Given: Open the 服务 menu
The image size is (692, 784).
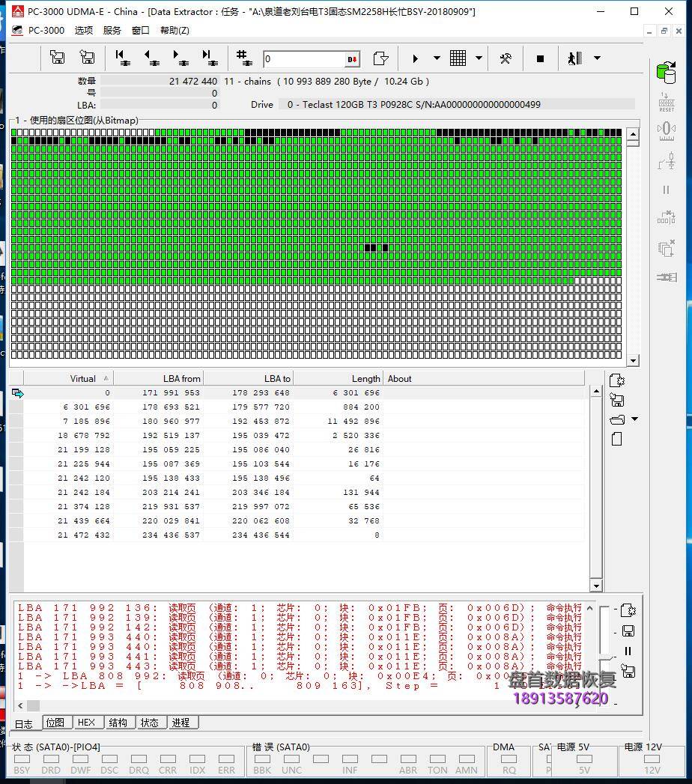Looking at the screenshot, I should 112,30.
